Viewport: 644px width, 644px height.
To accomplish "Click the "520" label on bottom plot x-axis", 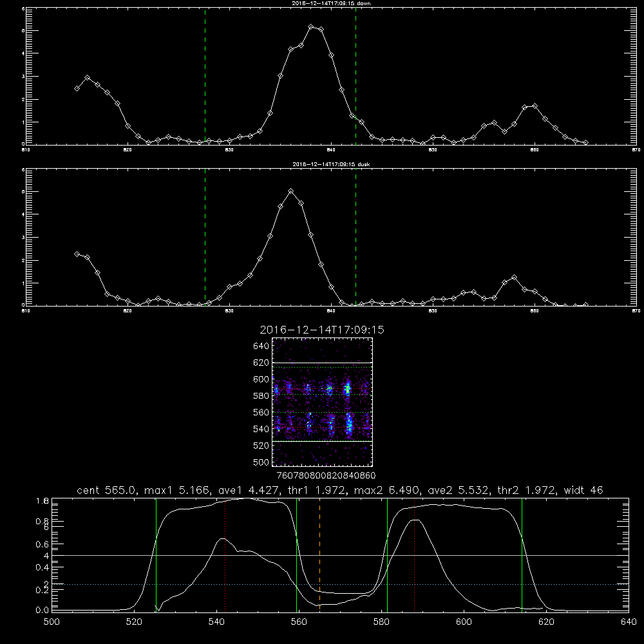I will [134, 622].
